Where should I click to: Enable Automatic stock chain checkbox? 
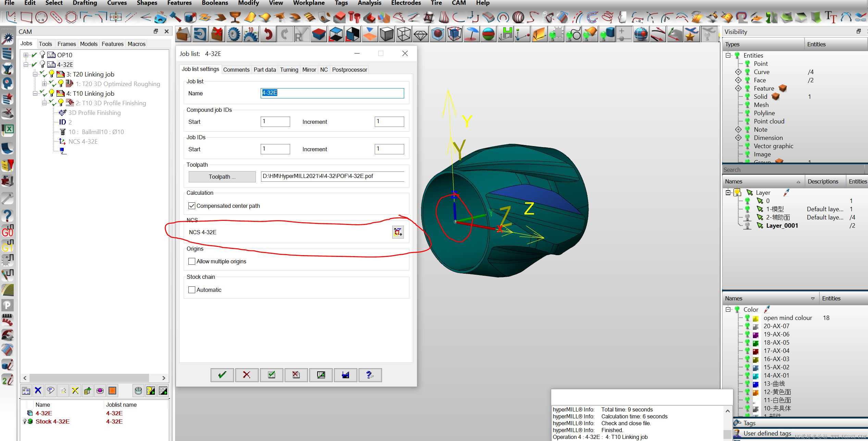tap(192, 290)
